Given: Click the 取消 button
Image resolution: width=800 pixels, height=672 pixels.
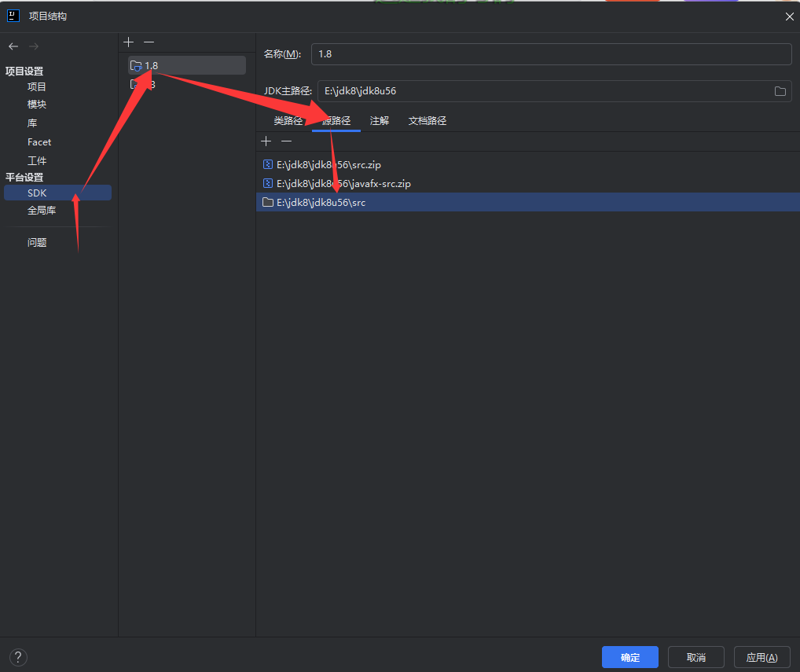Looking at the screenshot, I should pos(695,657).
